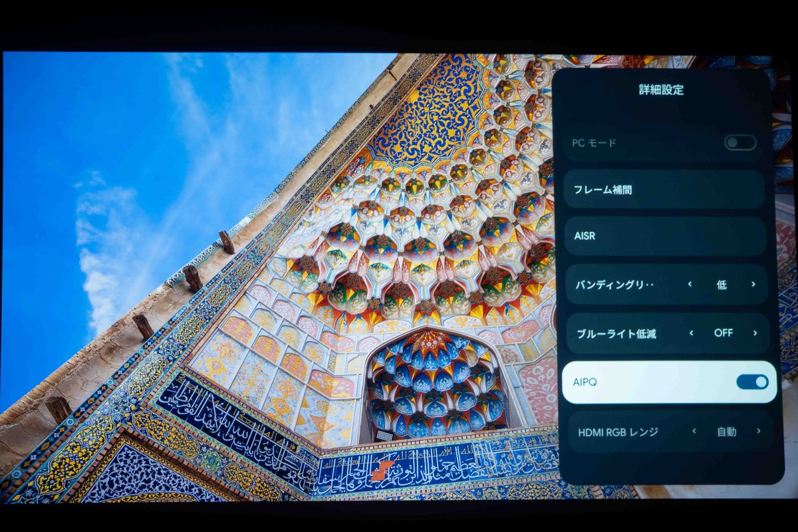798x532 pixels.
Task: Turn off the AIPQ switch
Action: 752,382
